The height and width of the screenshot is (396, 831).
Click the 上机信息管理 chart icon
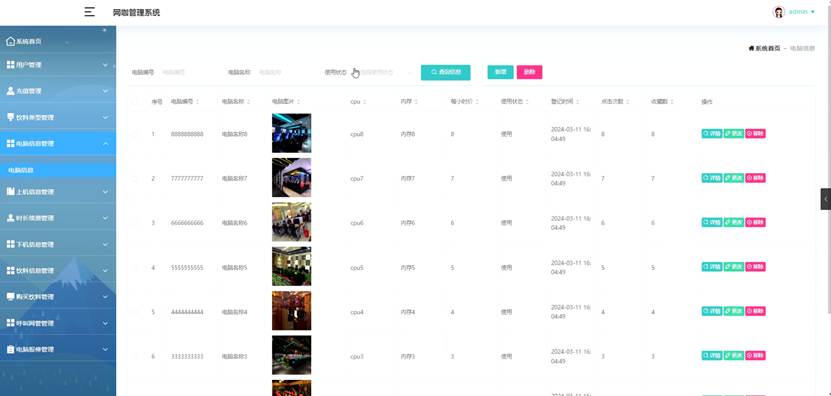coord(10,191)
